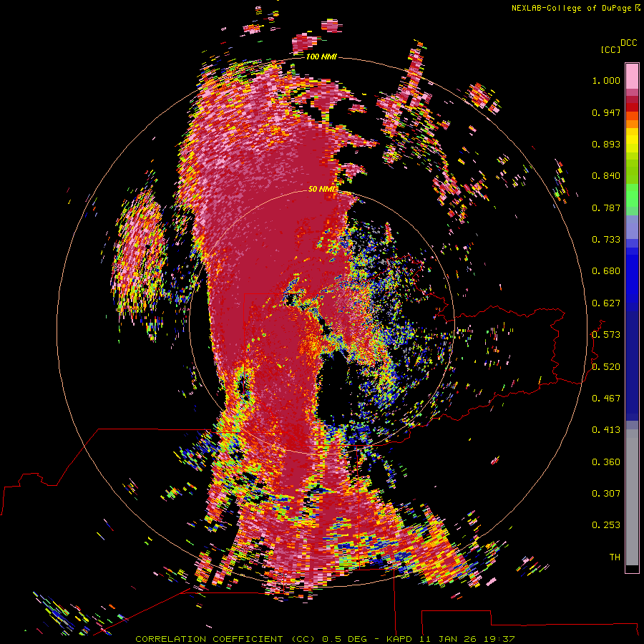
Task: Click the 0.307 color scale value
Action: (x=606, y=494)
